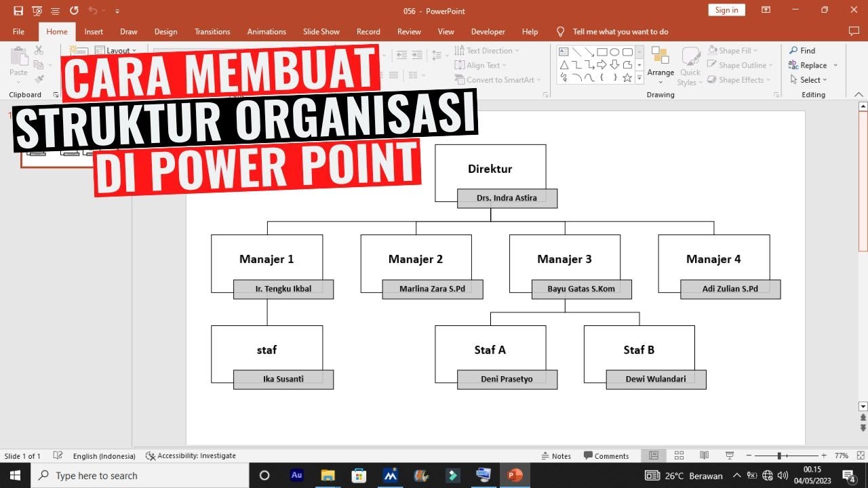The image size is (868, 488).
Task: Select the Right Arrow shape in gallery
Action: (602, 65)
